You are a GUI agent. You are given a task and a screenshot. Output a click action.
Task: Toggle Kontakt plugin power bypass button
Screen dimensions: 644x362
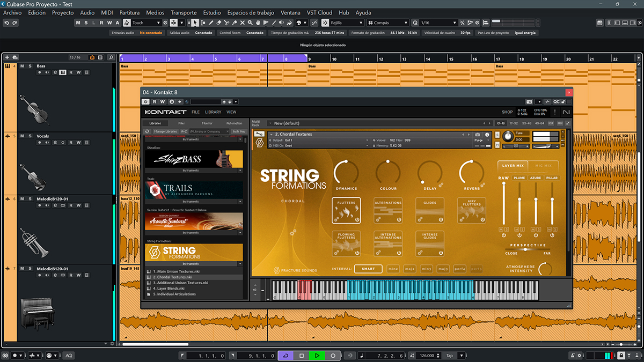(x=145, y=101)
